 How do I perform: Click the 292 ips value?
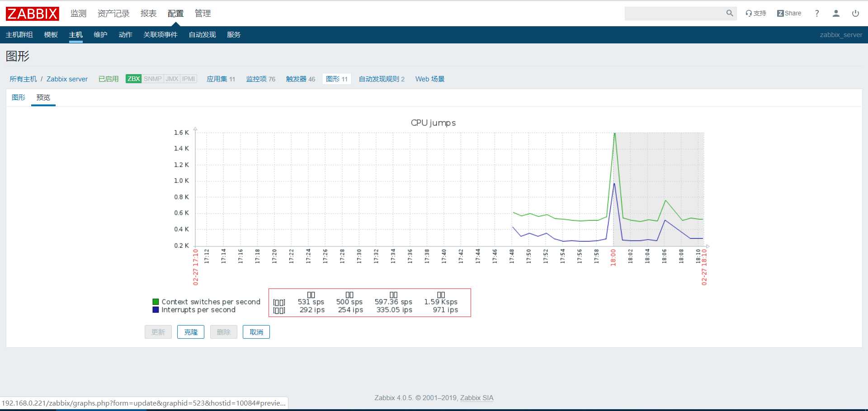(x=312, y=310)
